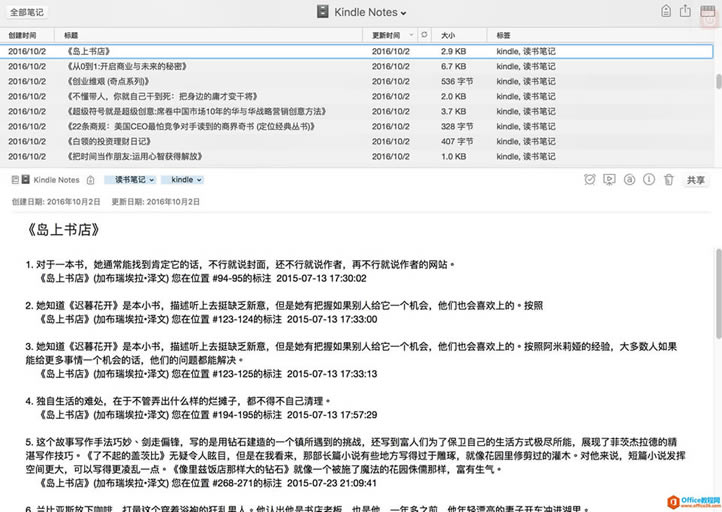This screenshot has height=512, width=722.
Task: Click 创建日期: 2016年10月2日
Action: (56, 202)
